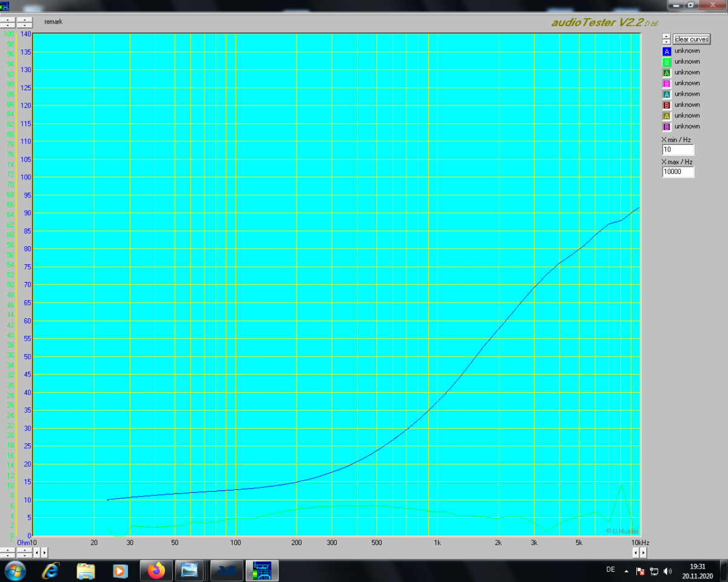Open the network tray icon
Image resolution: width=728 pixels, height=582 pixels.
[654, 570]
